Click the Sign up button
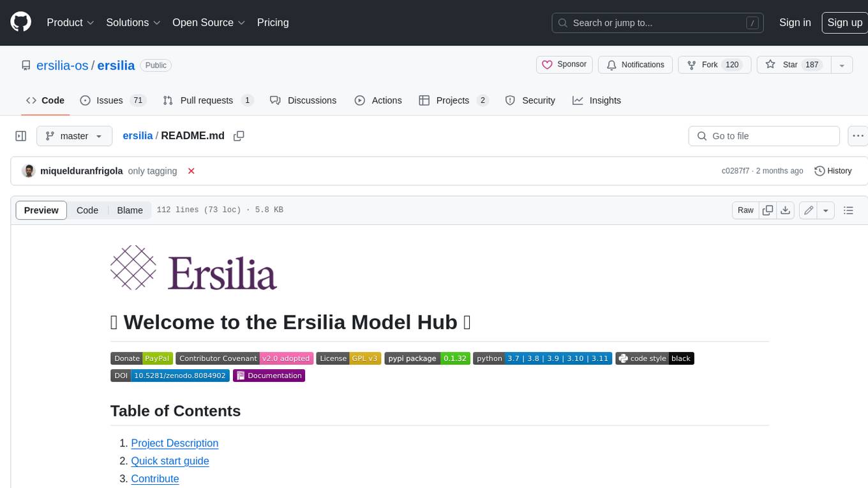 click(844, 22)
